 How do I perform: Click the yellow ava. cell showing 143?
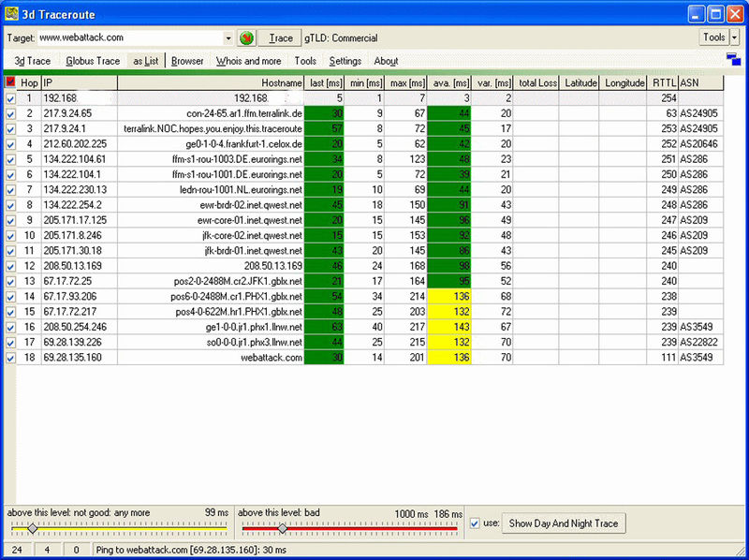[x=449, y=327]
